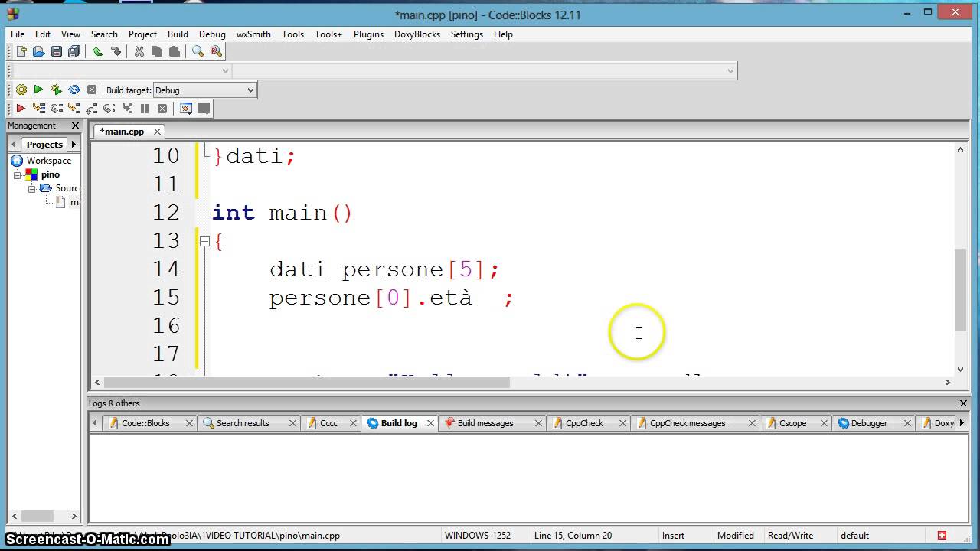Step out of function in debugger toolbar

tap(91, 109)
